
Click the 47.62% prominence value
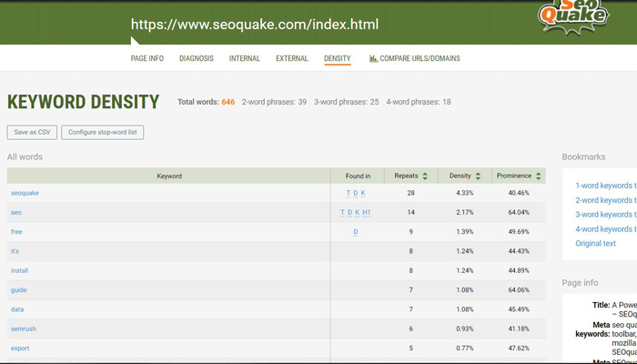pyautogui.click(x=519, y=349)
